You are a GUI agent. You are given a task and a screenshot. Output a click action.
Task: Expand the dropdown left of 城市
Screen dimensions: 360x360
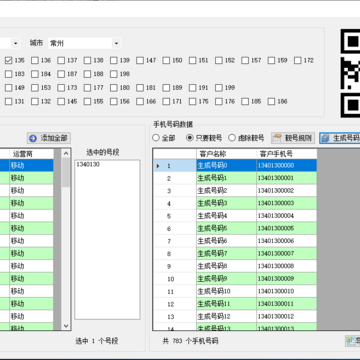(x=16, y=43)
